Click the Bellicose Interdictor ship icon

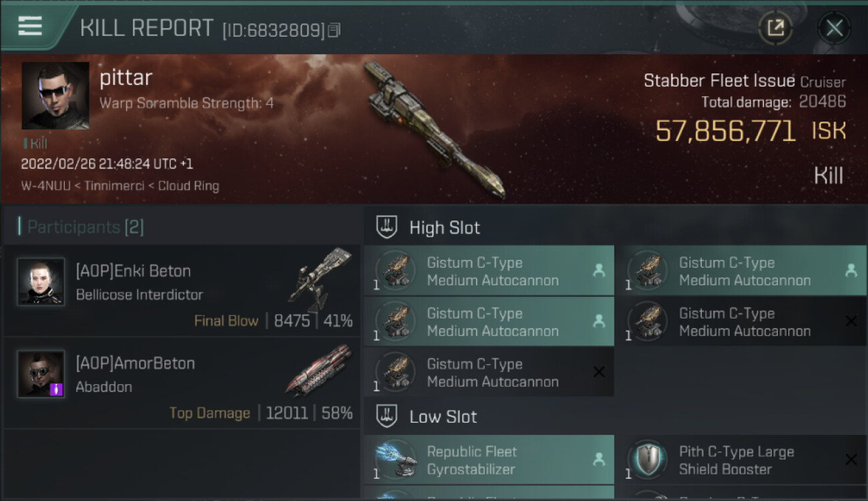(x=319, y=280)
